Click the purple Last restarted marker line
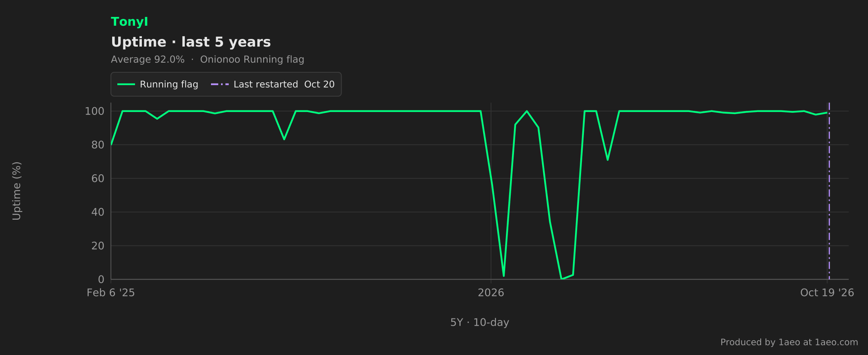Viewport: 868px width, 355px height. (829, 191)
